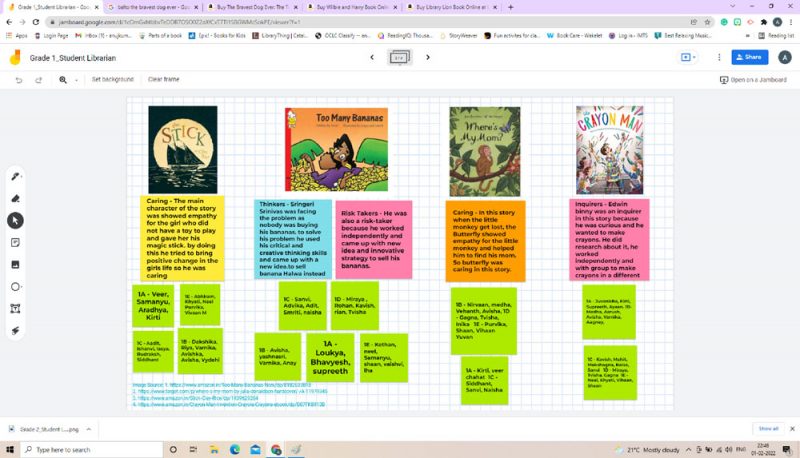Select the Pen tool in Jamboard sidebar
800x458 pixels.
coord(15,176)
